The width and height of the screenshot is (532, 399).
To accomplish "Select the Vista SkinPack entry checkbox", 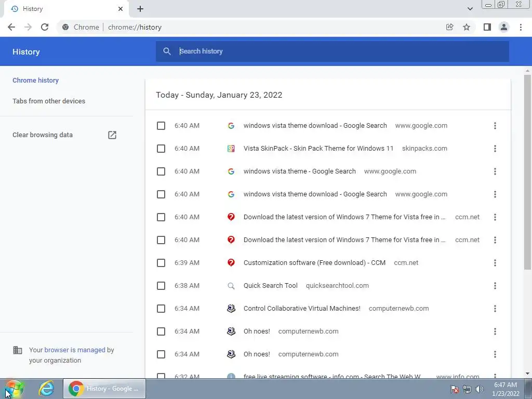I will [x=161, y=149].
